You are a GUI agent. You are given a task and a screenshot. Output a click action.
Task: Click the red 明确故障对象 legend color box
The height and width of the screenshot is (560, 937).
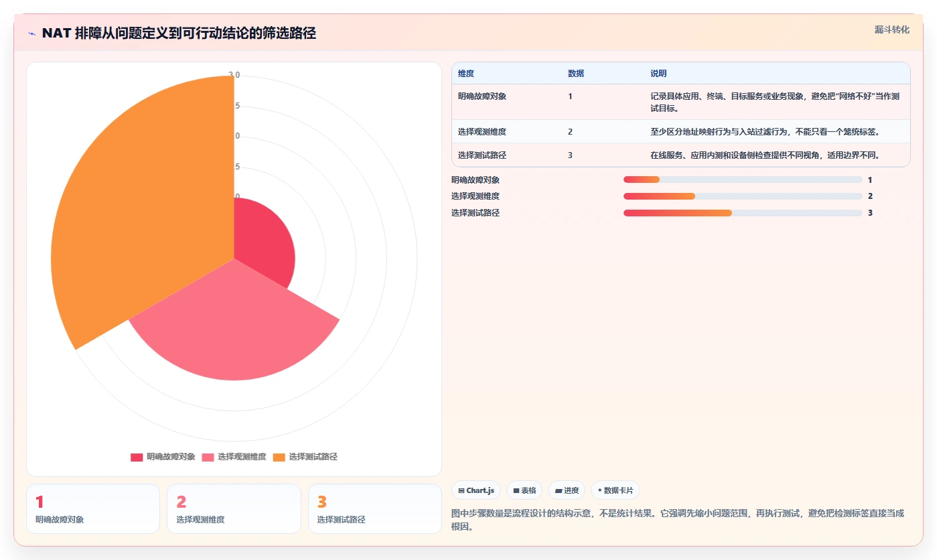(137, 457)
